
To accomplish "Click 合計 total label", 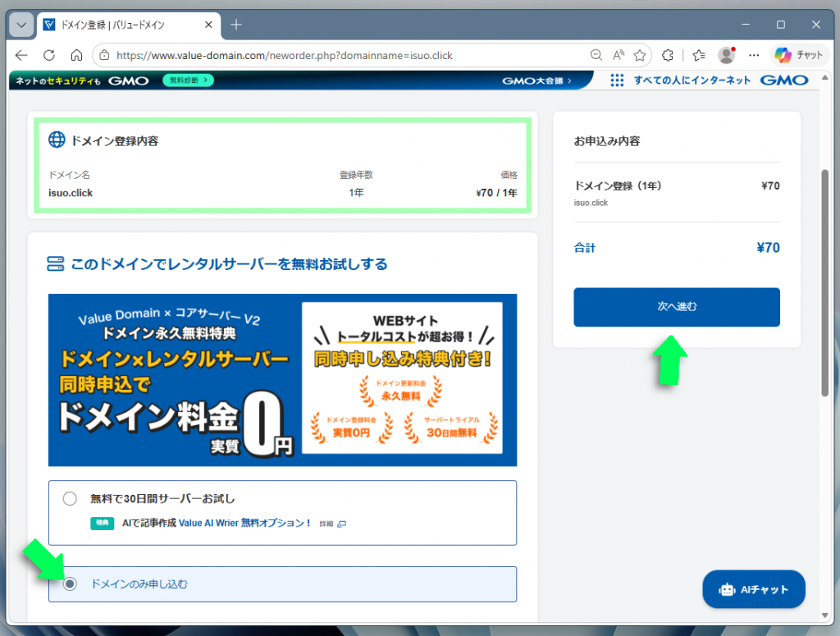I will (584, 248).
